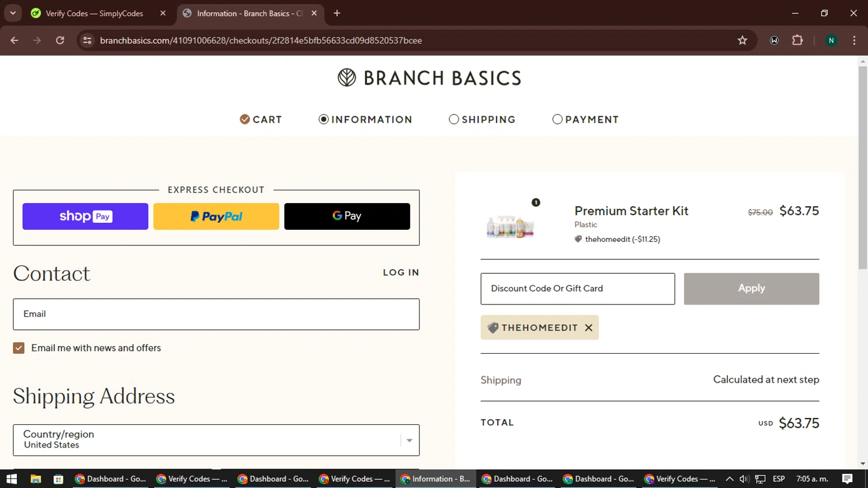
Task: Show hidden system tray icons
Action: click(729, 479)
